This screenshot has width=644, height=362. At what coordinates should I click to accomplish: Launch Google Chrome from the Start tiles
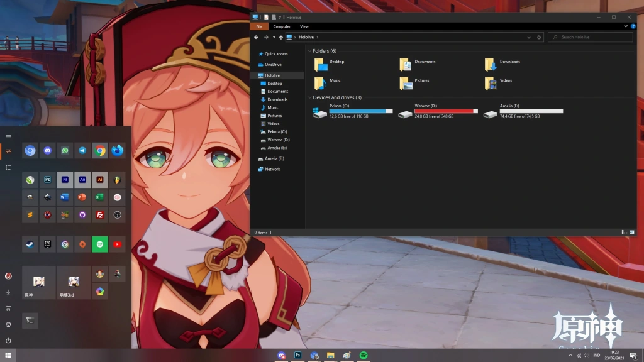tap(100, 151)
